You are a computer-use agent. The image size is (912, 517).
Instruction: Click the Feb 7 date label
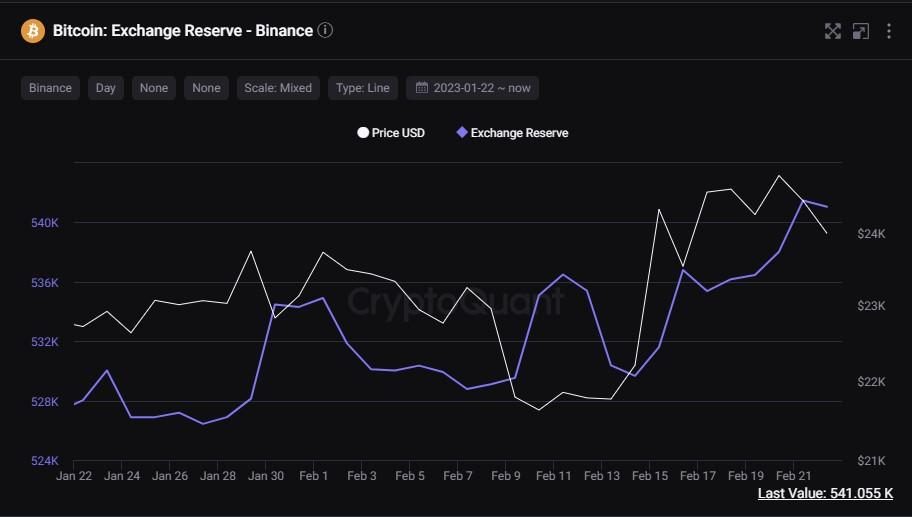click(x=458, y=476)
